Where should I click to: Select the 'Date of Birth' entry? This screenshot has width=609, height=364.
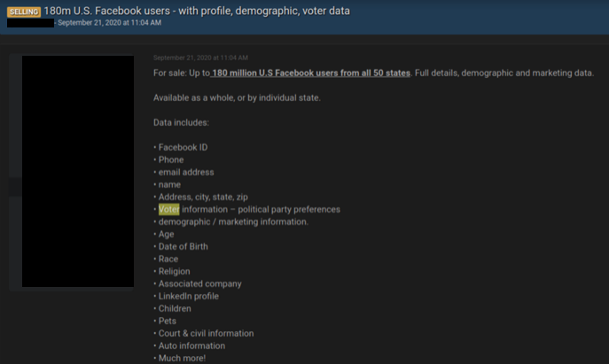[x=183, y=247]
